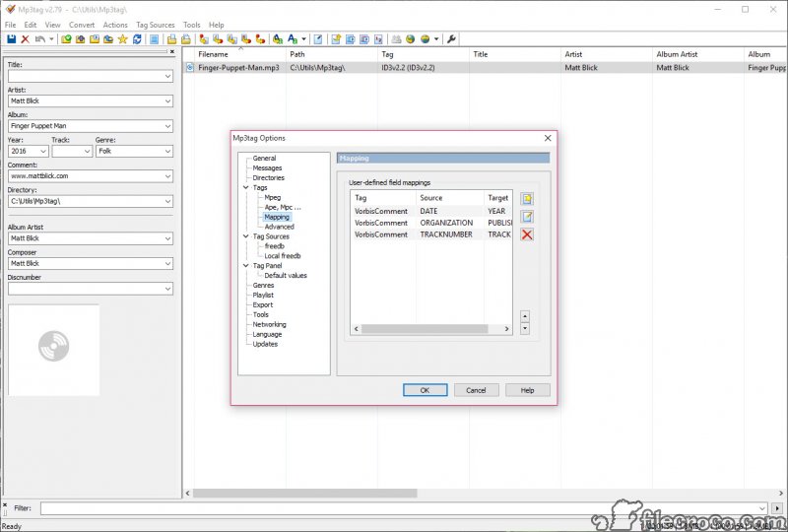Open the Composer dropdown
This screenshot has height=532, width=788.
pyautogui.click(x=167, y=263)
